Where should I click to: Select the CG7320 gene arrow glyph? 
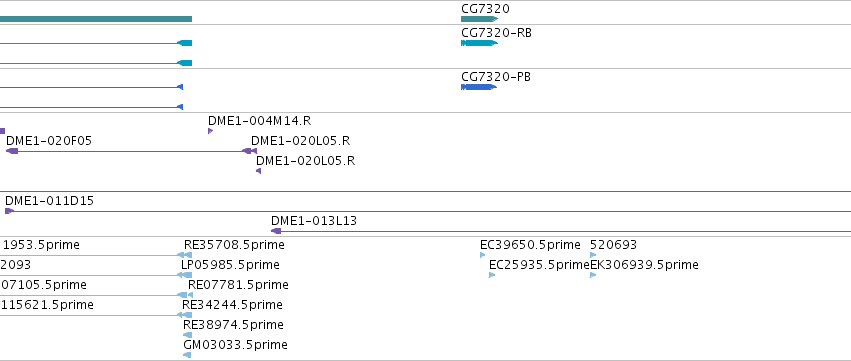[479, 19]
